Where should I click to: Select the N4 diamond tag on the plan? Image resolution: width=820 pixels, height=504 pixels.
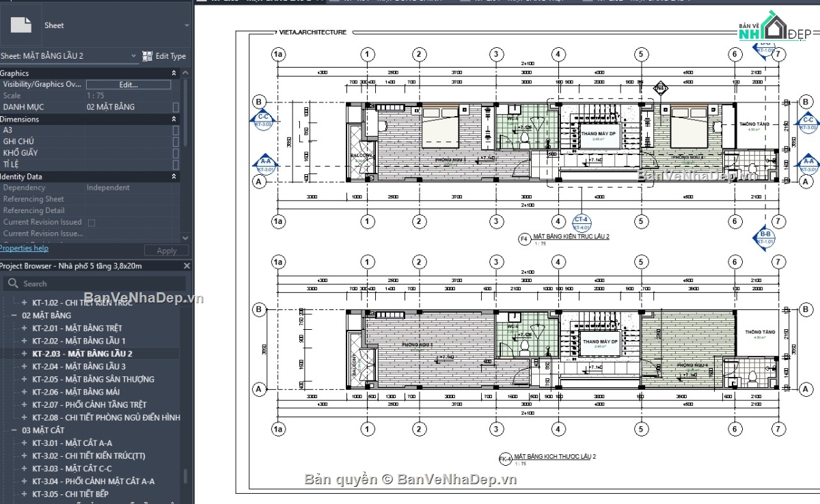[x=660, y=88]
